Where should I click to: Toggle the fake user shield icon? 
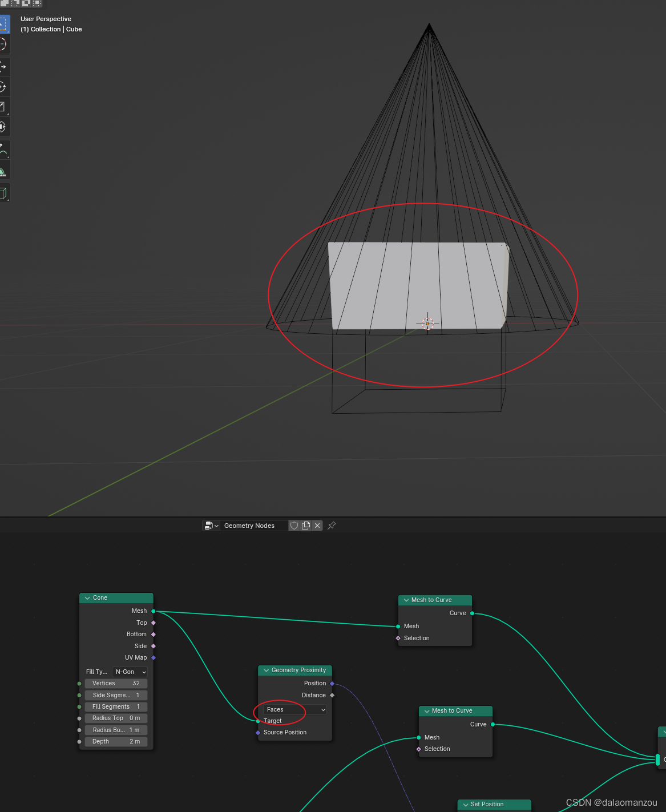point(294,526)
